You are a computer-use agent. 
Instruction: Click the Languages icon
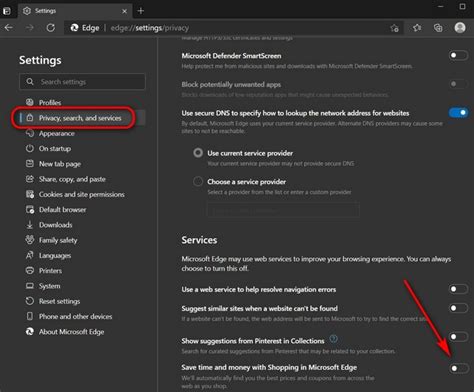click(x=30, y=255)
